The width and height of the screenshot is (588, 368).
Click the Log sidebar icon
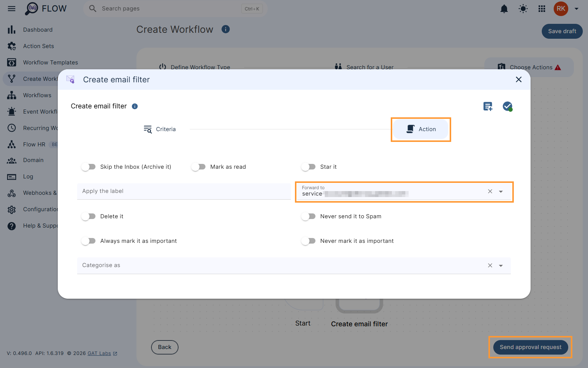tap(12, 177)
